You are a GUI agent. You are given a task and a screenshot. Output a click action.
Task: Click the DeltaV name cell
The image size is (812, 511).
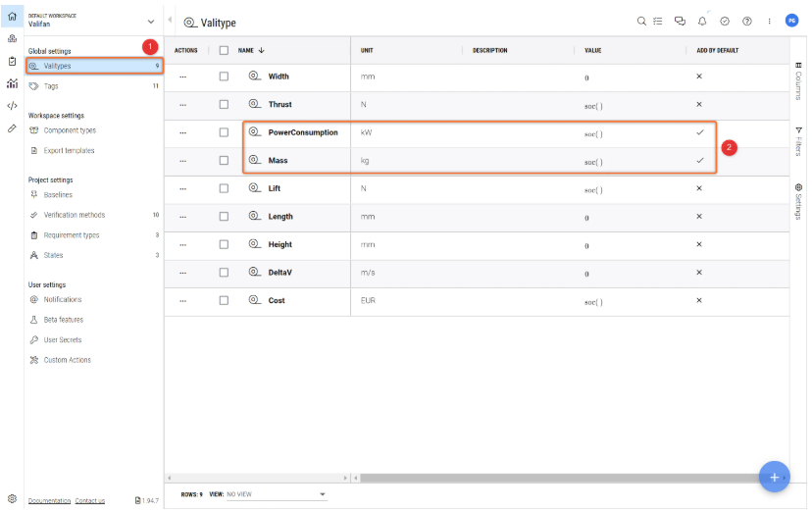click(279, 273)
